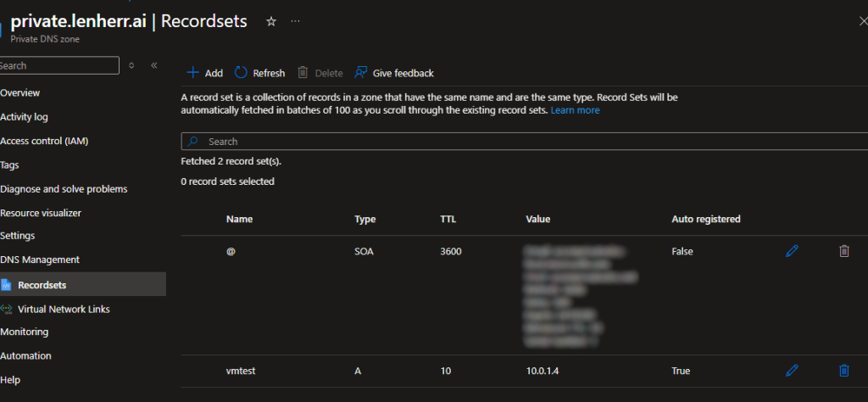Screen dimensions: 868x402
Task: Click the Add record set plus icon
Action: [x=192, y=73]
